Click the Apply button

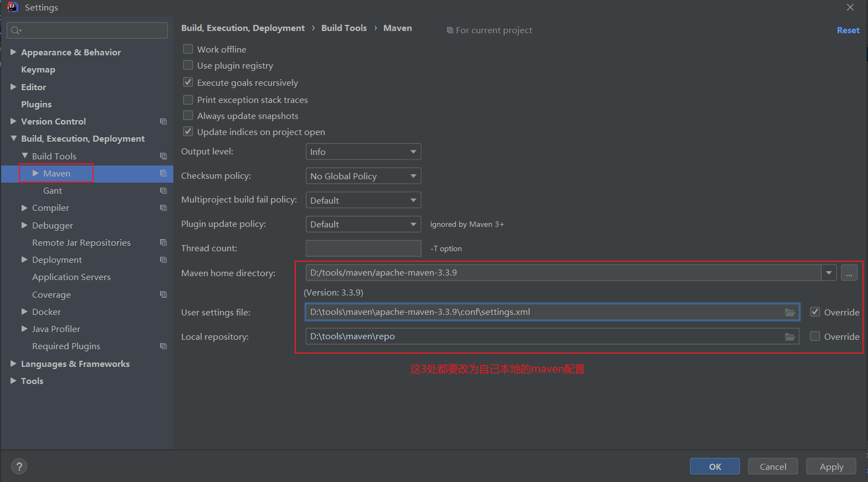[x=831, y=467]
